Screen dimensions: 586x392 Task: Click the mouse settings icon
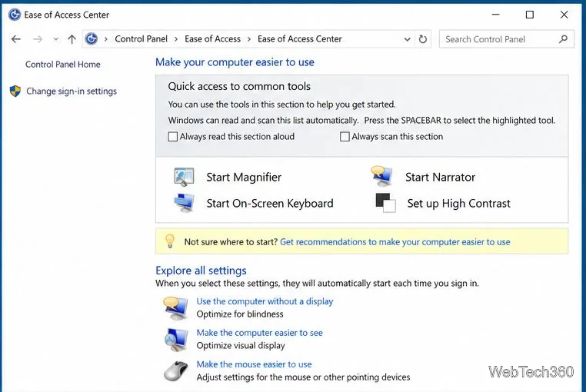[175, 371]
